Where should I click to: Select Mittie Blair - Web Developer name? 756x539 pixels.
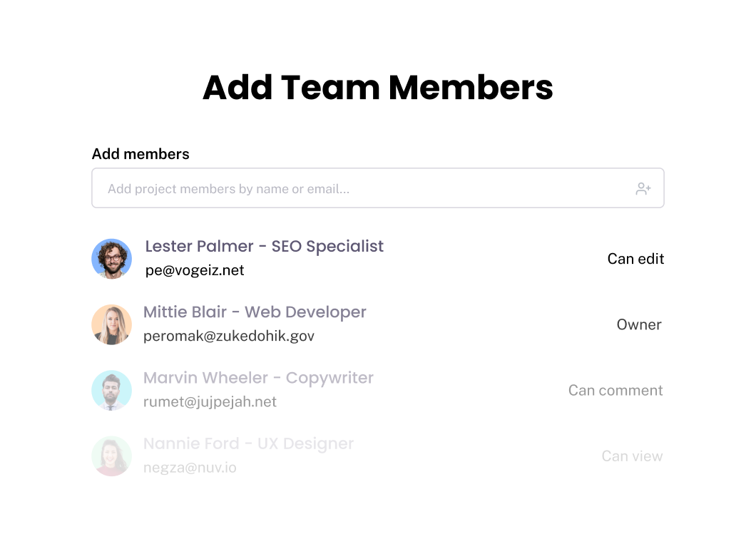tap(255, 312)
